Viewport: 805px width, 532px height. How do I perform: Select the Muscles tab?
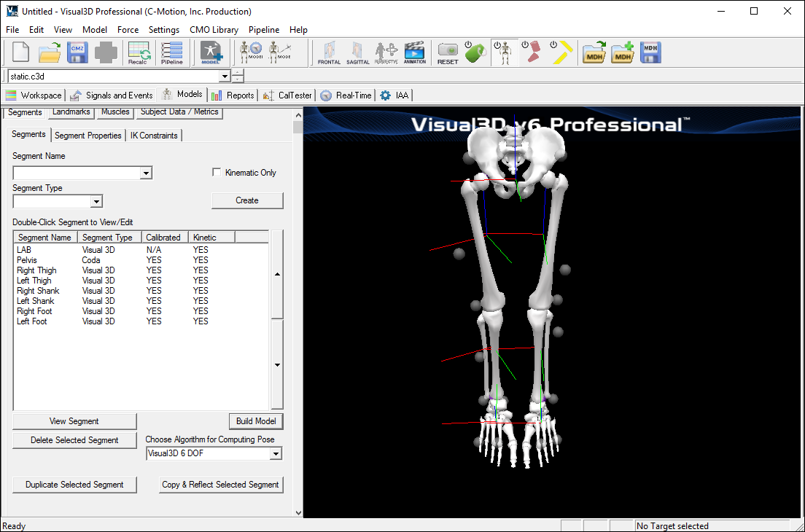coord(115,112)
